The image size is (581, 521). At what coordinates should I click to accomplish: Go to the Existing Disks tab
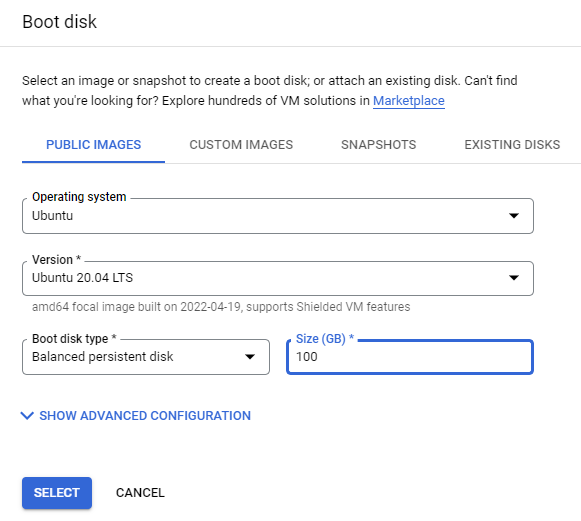click(512, 145)
